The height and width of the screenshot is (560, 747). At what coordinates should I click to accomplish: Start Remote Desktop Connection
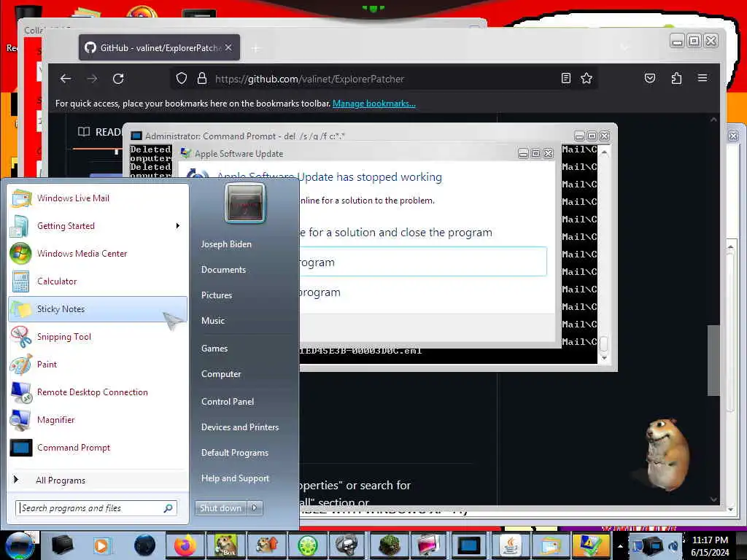pos(98,392)
